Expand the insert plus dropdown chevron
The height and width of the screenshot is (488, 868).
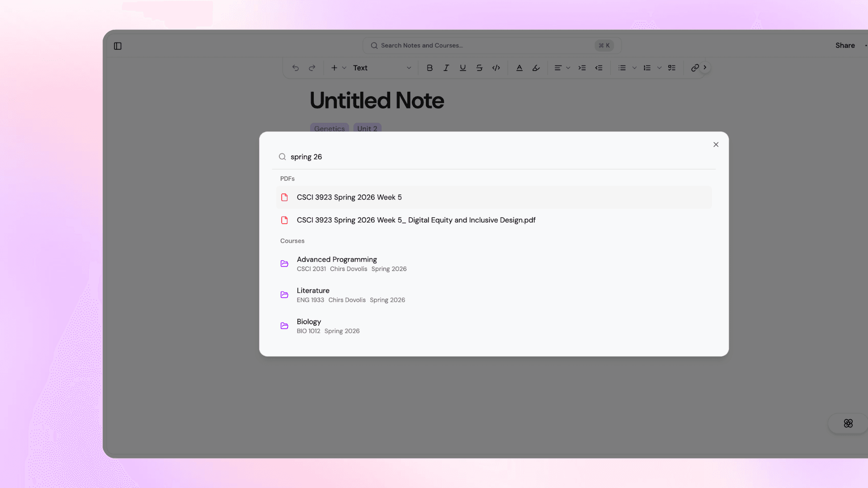[344, 68]
